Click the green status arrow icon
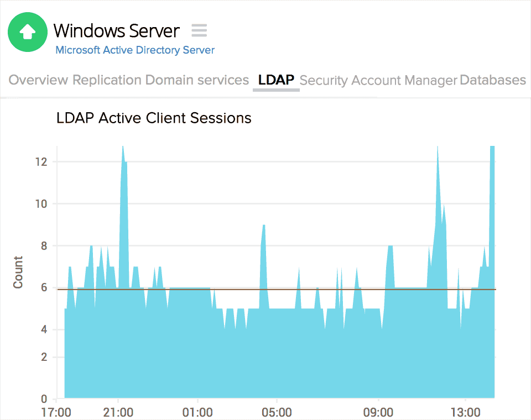This screenshot has width=531, height=420. click(x=28, y=32)
